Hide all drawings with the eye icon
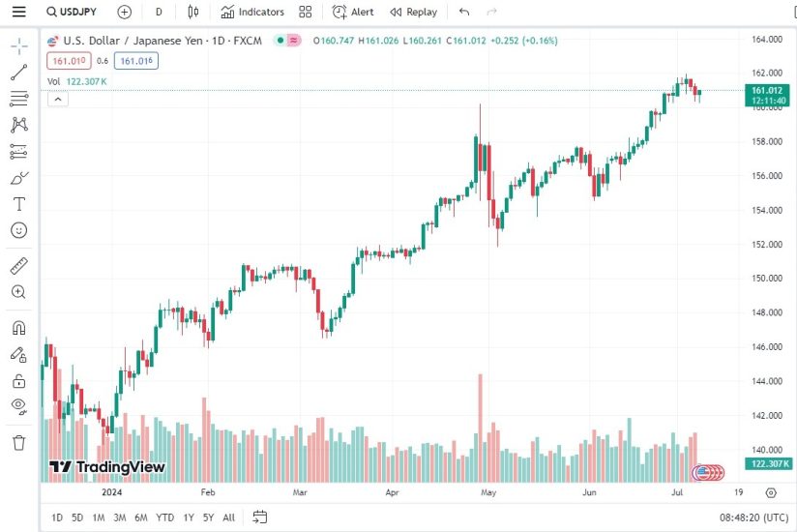 coord(18,406)
